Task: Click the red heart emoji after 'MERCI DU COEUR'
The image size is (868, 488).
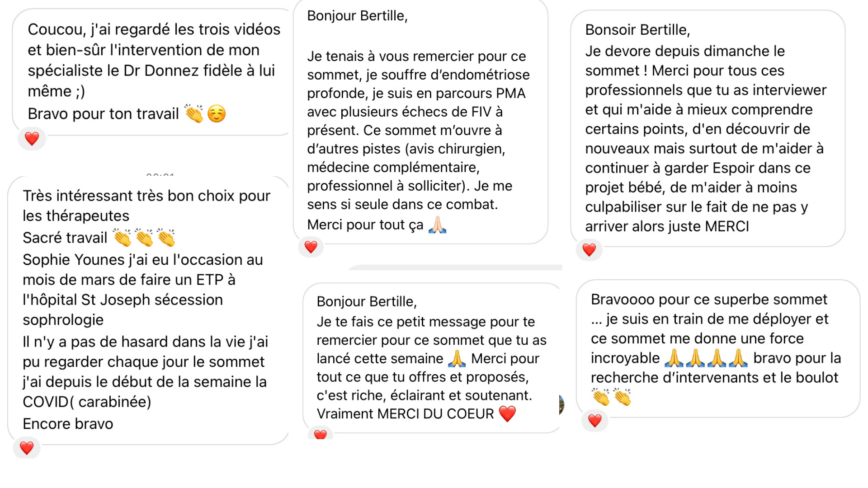Action: point(507,414)
